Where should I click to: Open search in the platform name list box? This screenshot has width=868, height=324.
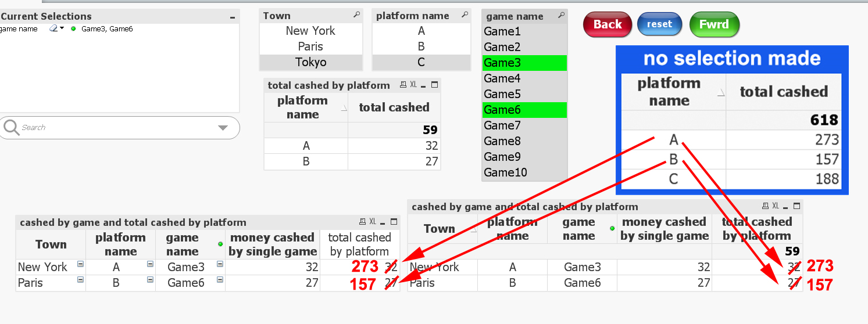tap(465, 15)
